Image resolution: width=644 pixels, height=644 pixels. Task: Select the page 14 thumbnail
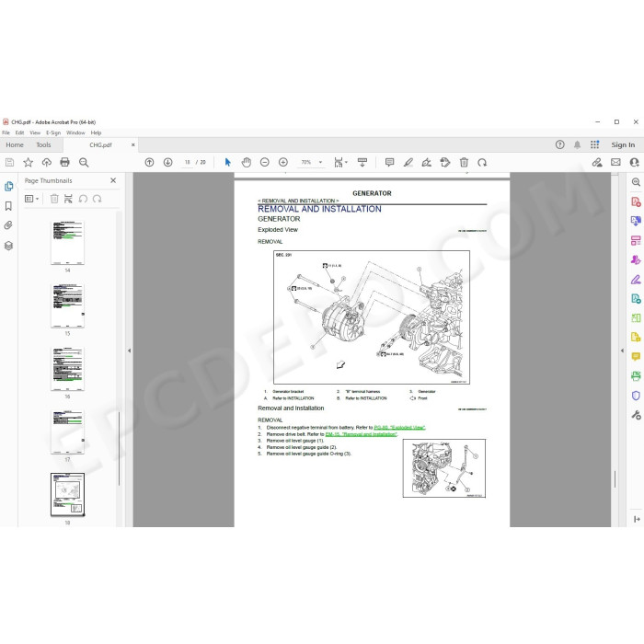tap(67, 243)
